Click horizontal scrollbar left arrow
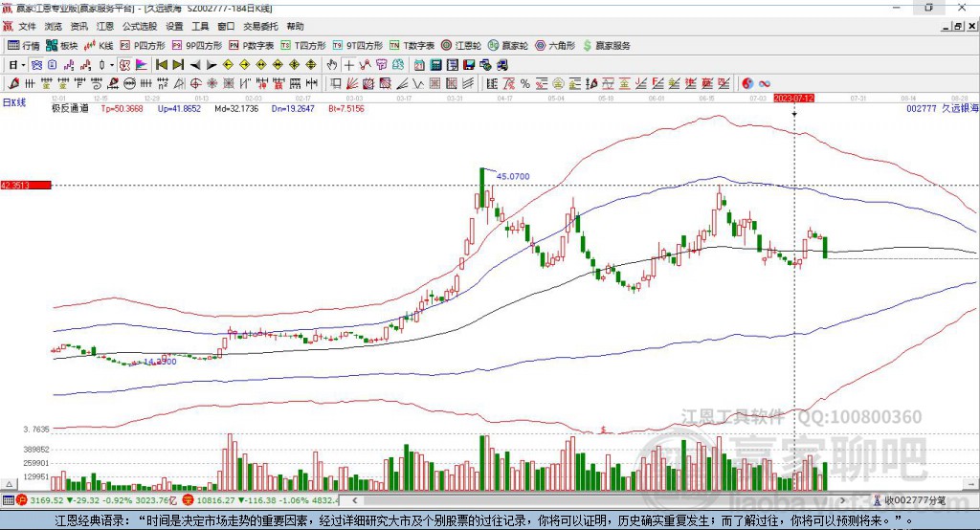The height and width of the screenshot is (530, 980). click(354, 500)
